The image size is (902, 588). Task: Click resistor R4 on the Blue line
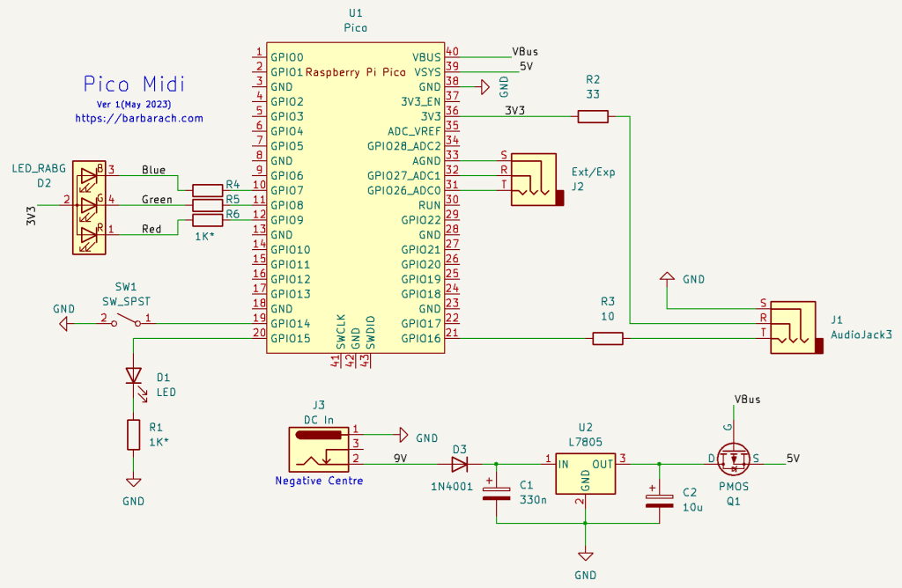(x=207, y=190)
